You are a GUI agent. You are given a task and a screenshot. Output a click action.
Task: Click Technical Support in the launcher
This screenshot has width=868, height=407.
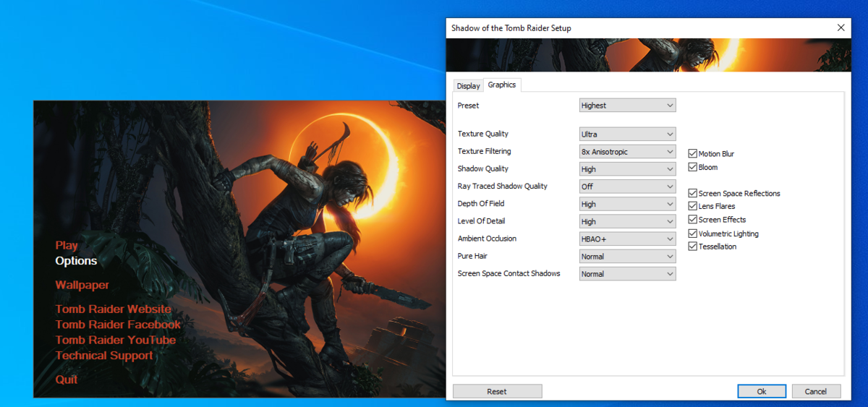click(104, 356)
